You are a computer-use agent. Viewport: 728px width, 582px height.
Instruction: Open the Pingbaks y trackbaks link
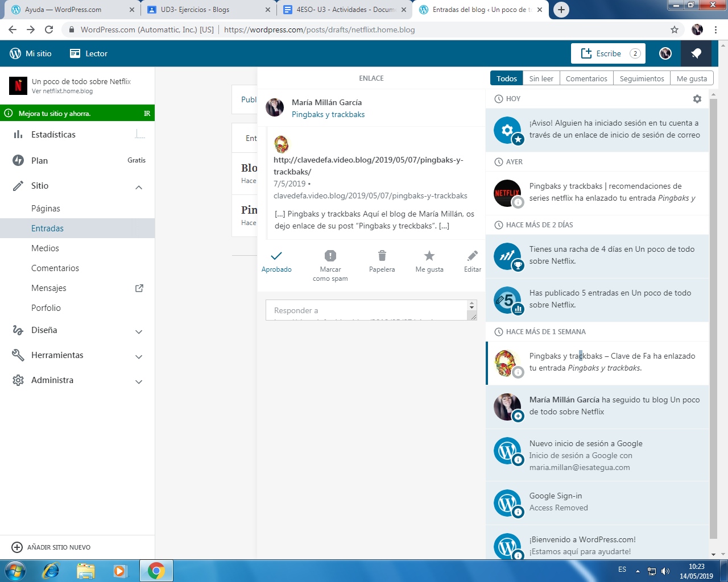pos(328,114)
